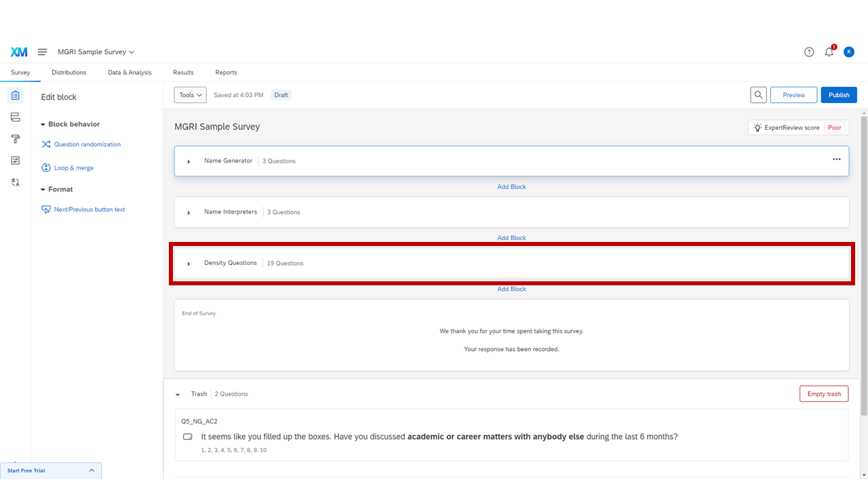
Task: Open the Survey options icon in sidebar
Action: click(16, 161)
